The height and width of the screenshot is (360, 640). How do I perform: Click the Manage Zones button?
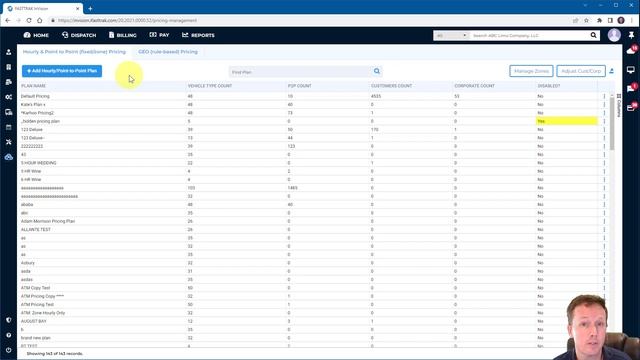(x=531, y=71)
